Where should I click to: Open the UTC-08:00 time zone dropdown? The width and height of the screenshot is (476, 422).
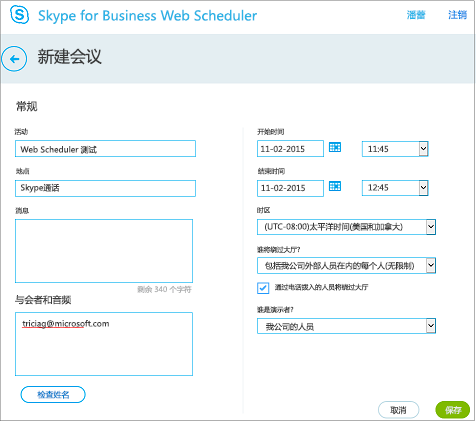[x=346, y=227]
